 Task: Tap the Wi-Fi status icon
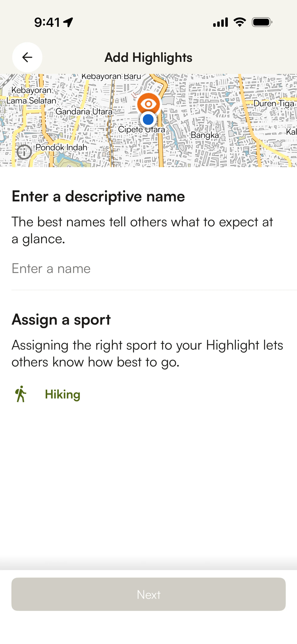click(x=239, y=22)
